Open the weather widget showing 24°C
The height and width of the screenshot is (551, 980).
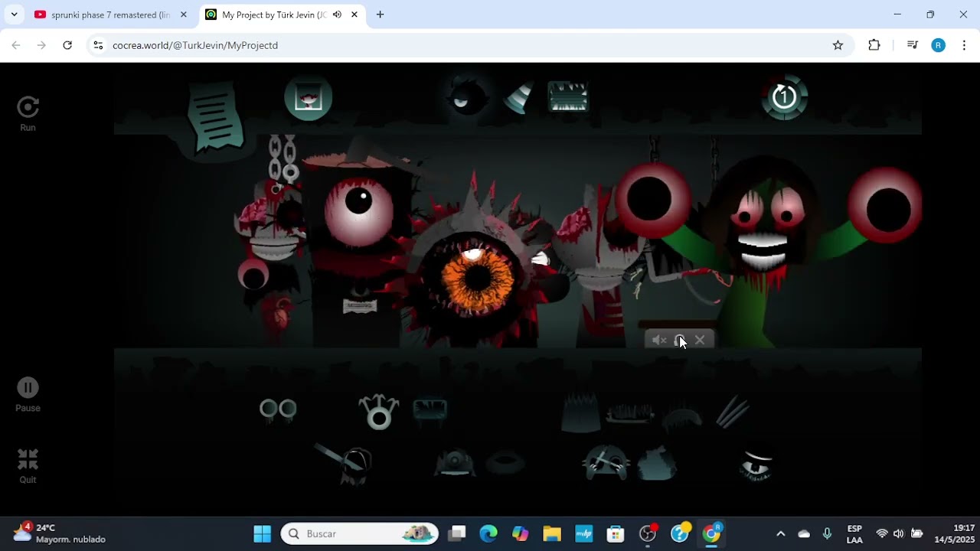(60, 533)
